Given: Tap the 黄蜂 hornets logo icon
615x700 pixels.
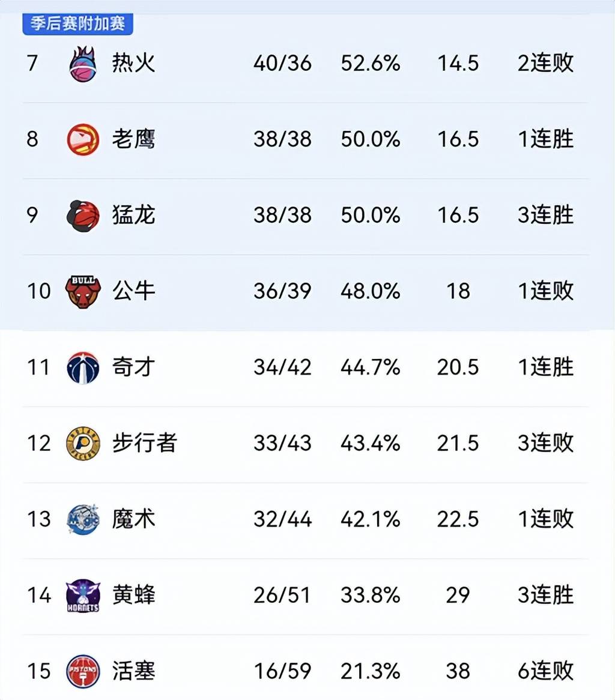Looking at the screenshot, I should [x=83, y=596].
